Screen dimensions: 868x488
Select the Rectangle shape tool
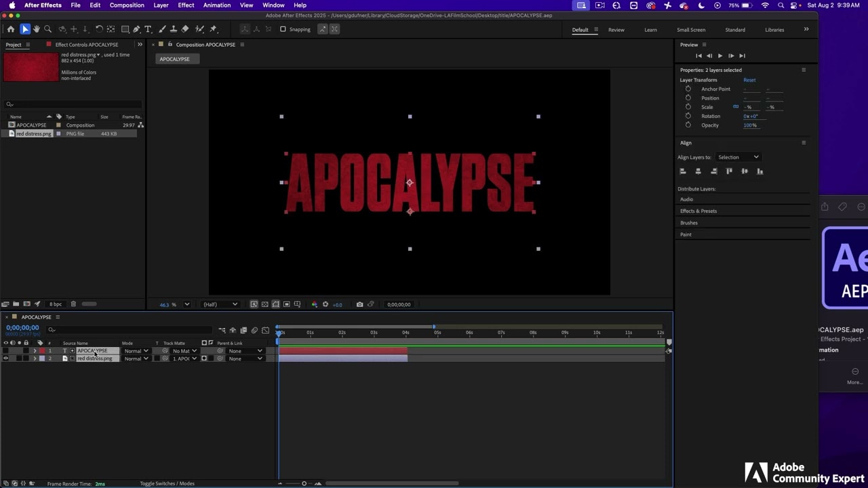(125, 29)
